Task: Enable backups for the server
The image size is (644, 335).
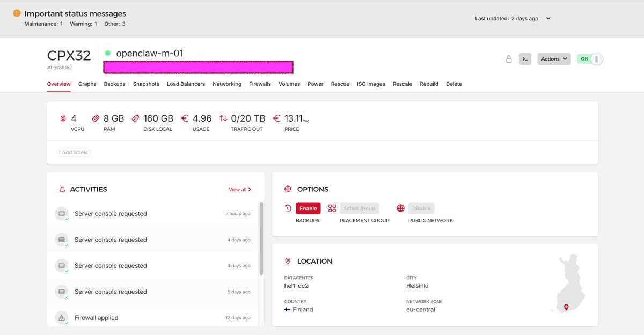Action: pos(308,208)
